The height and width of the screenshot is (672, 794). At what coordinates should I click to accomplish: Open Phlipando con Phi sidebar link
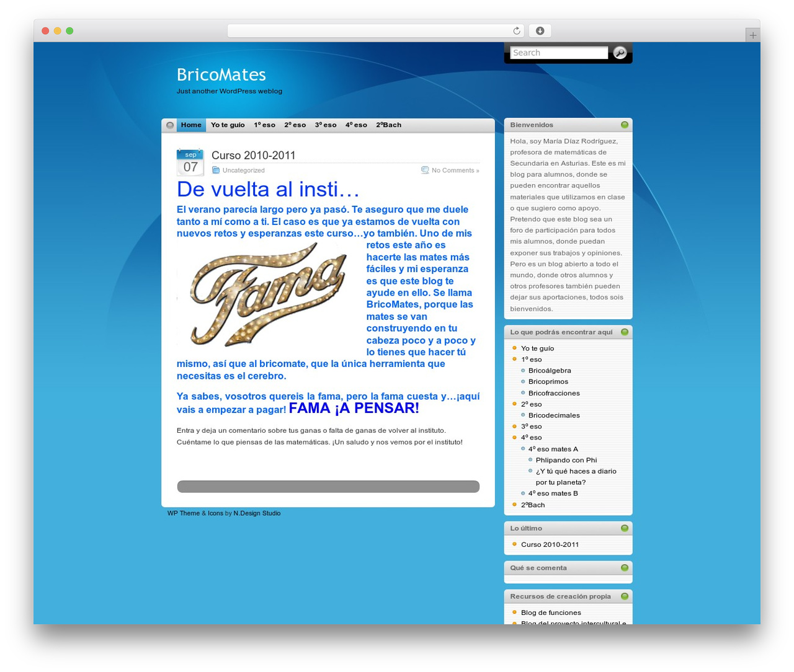(566, 460)
